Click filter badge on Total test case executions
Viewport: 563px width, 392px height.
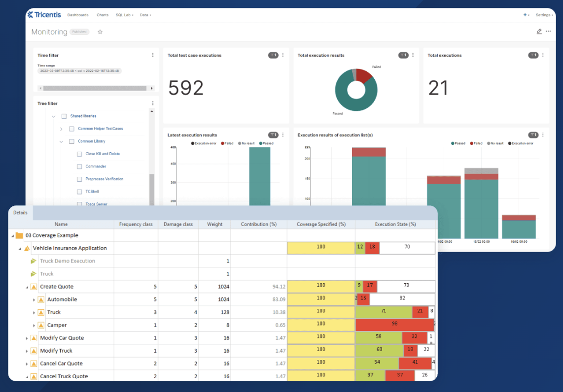click(x=273, y=55)
